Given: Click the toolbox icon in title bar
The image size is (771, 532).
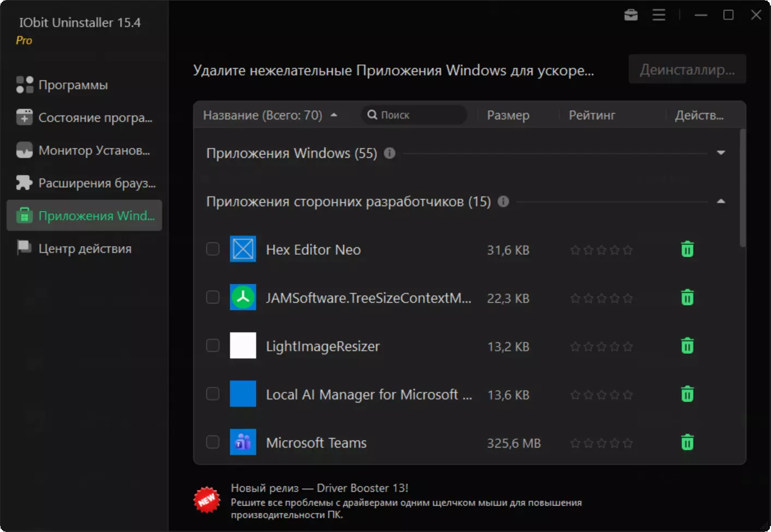Looking at the screenshot, I should [x=631, y=15].
